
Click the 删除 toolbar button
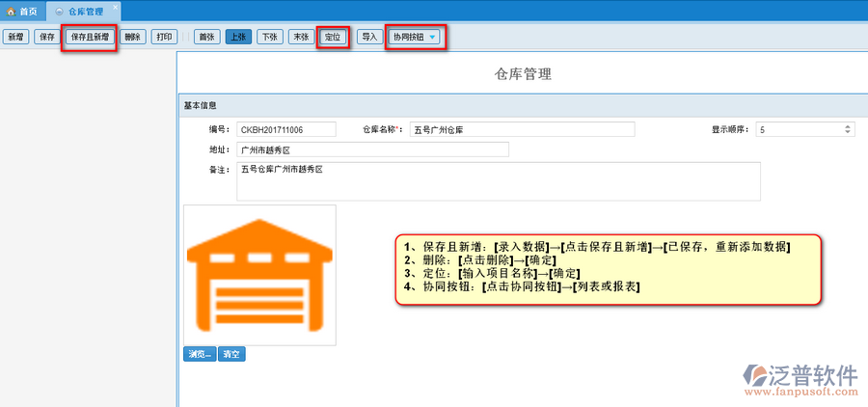[133, 38]
